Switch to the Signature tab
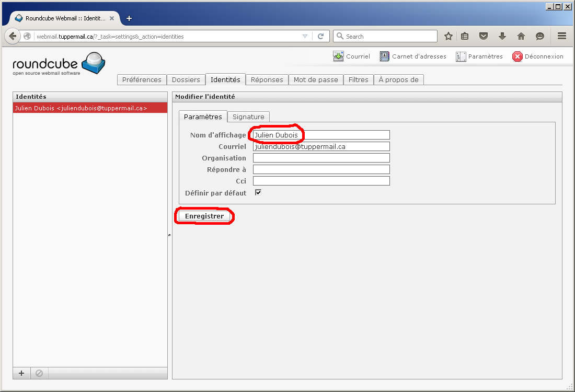Screen dimensions: 575x392 (248, 117)
